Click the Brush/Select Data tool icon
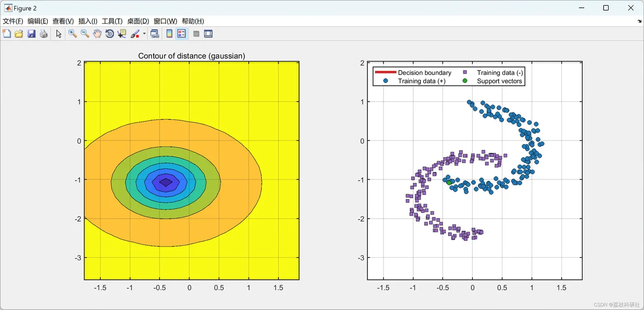The width and height of the screenshot is (644, 310). pos(135,34)
